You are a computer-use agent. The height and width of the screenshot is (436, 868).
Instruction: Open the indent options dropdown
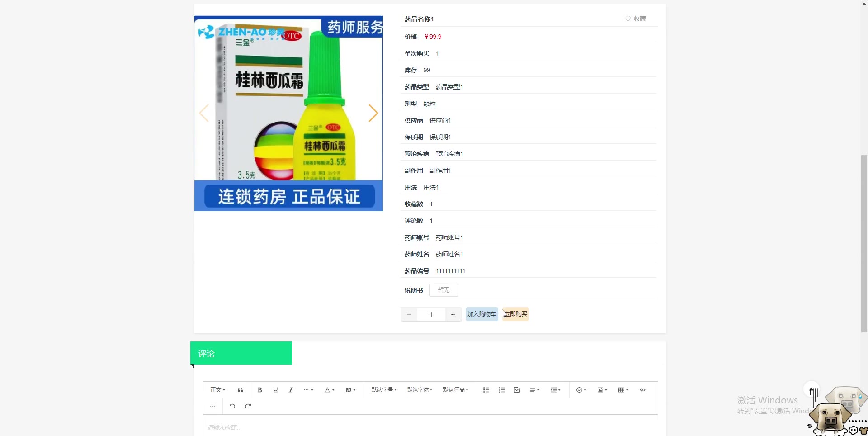[x=555, y=390]
